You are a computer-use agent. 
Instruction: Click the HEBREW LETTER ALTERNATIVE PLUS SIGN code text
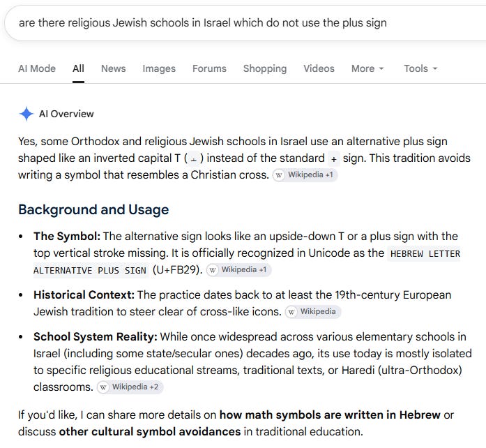(x=247, y=262)
